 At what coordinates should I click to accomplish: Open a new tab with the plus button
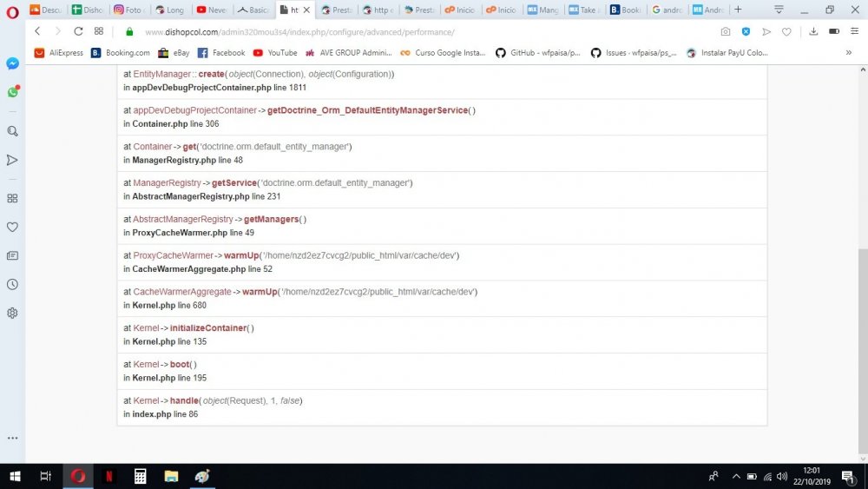738,10
